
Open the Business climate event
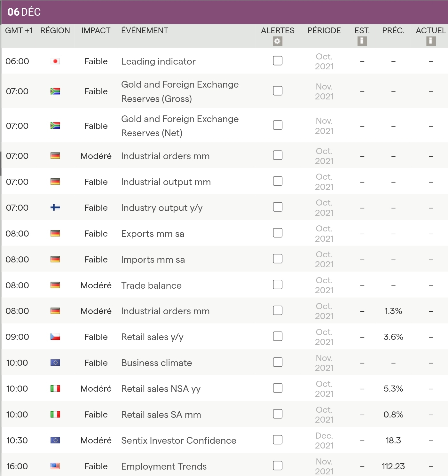tap(156, 363)
